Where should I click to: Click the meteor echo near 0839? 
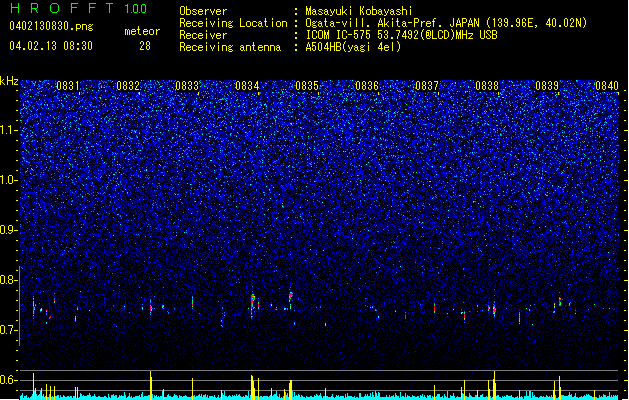(560, 301)
